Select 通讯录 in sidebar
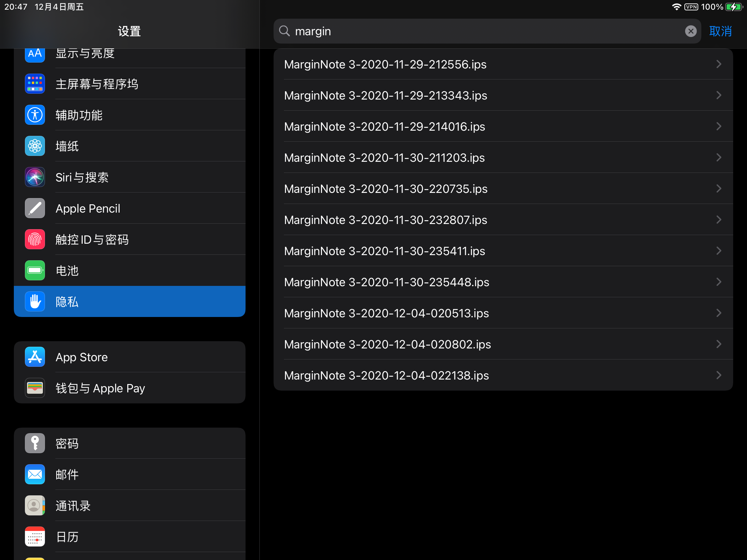The width and height of the screenshot is (747, 560). 130,505
